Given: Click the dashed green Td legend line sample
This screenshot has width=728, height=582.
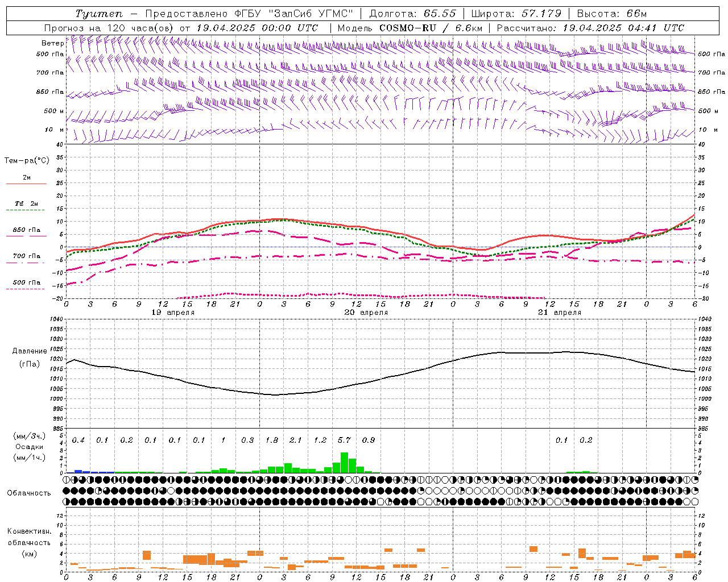Looking at the screenshot, I should coord(26,210).
